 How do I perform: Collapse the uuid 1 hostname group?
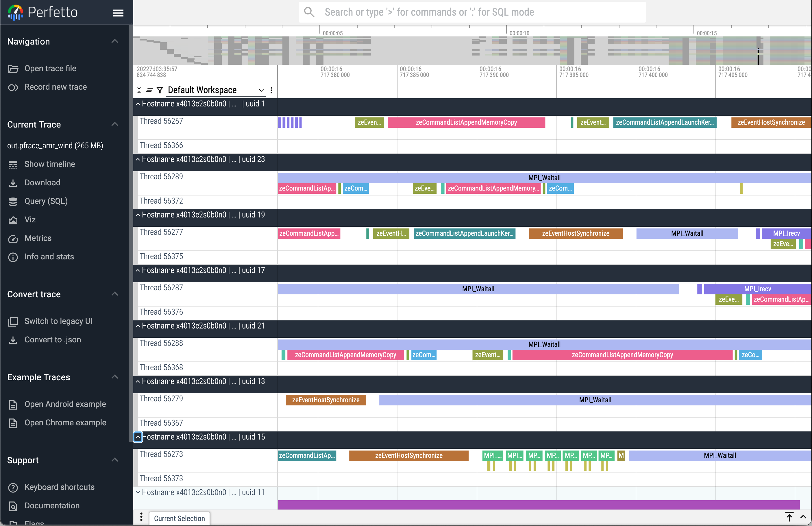[138, 104]
